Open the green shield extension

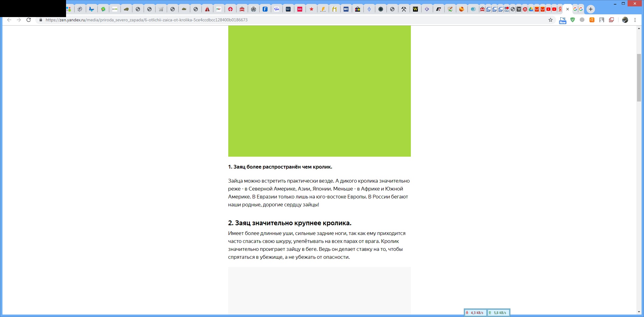pos(572,20)
